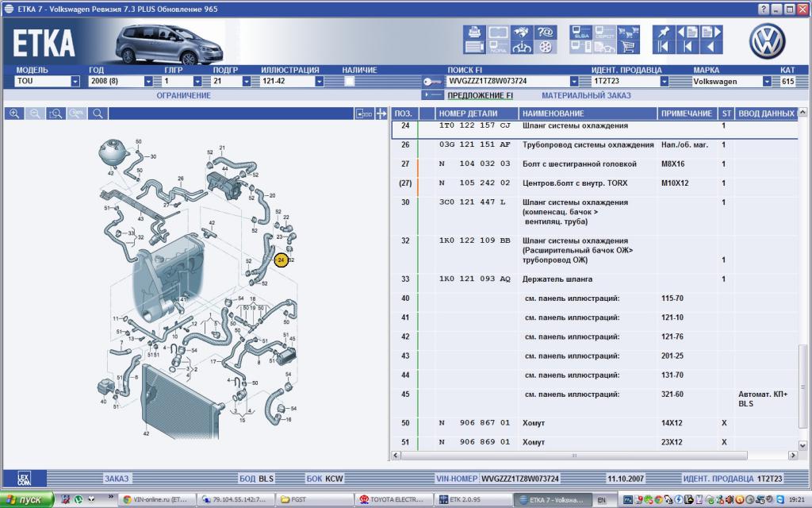This screenshot has height=508, width=812.
Task: Click the double-bar jump-to-first arrow icon
Action: coord(664,47)
